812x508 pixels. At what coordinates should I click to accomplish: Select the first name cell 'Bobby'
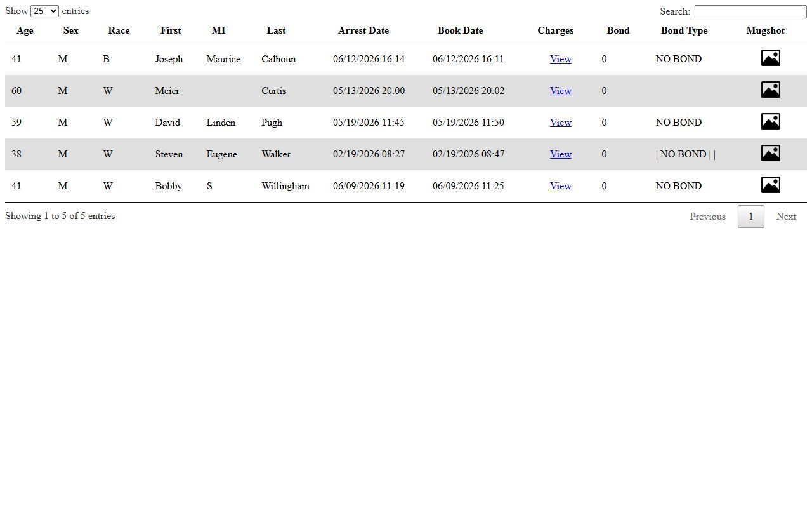point(169,186)
